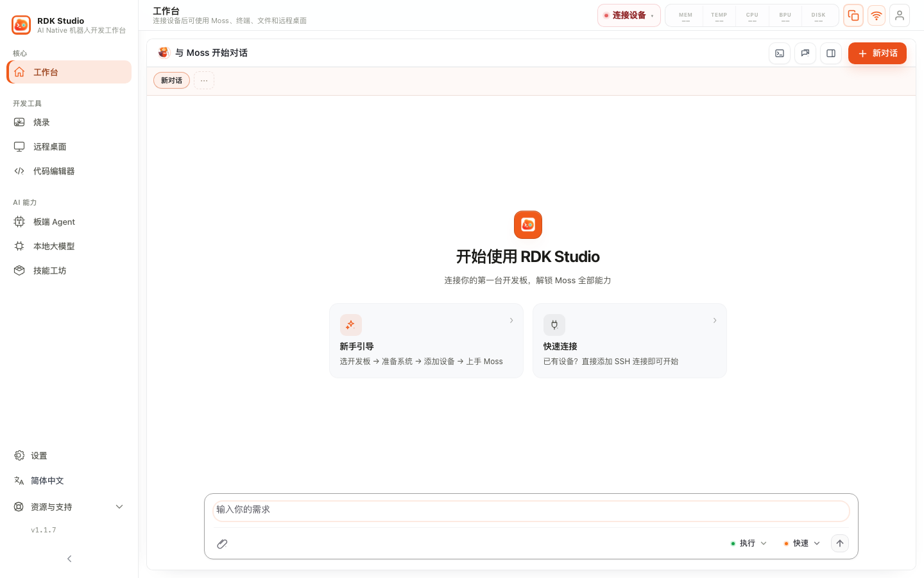
Task: Click the 远程桌面 monitor icon
Action: (x=19, y=146)
